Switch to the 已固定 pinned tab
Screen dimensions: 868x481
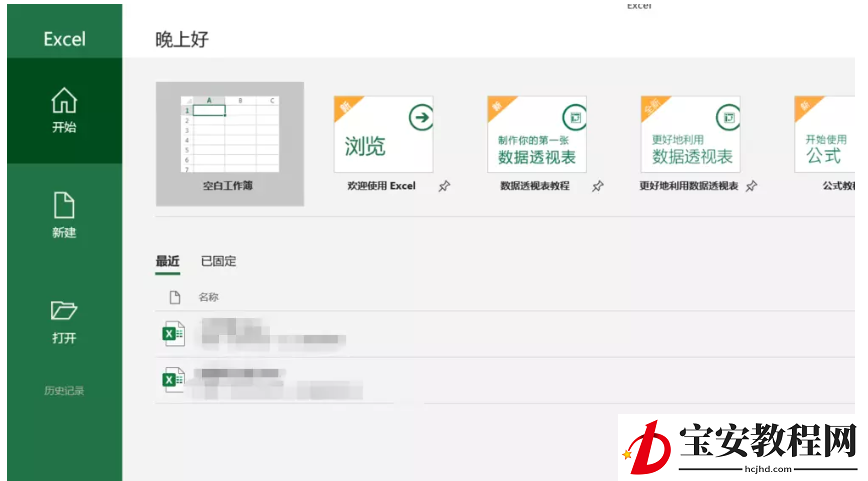pyautogui.click(x=218, y=261)
